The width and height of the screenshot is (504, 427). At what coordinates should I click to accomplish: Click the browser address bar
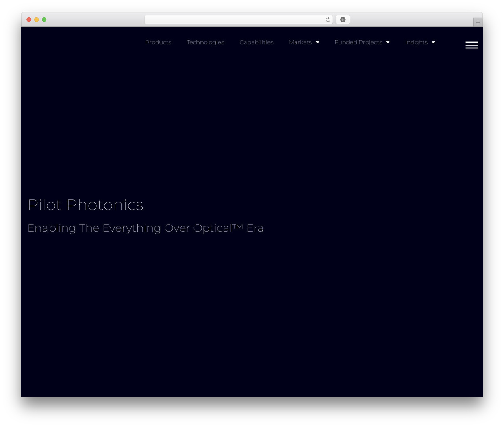[239, 20]
